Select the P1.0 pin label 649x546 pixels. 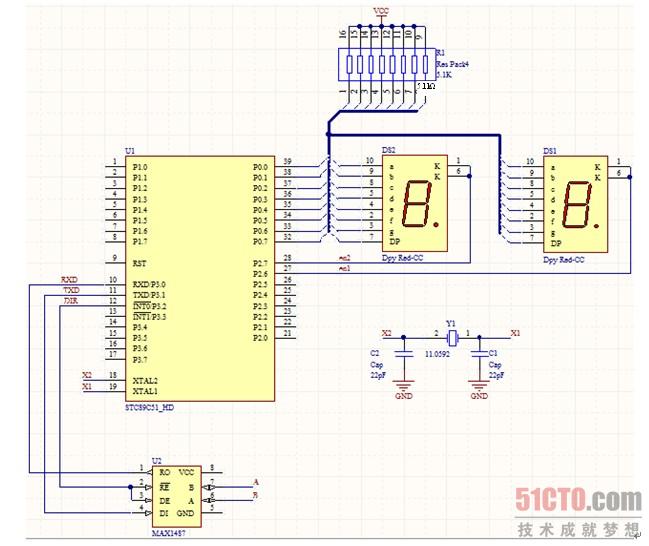139,167
